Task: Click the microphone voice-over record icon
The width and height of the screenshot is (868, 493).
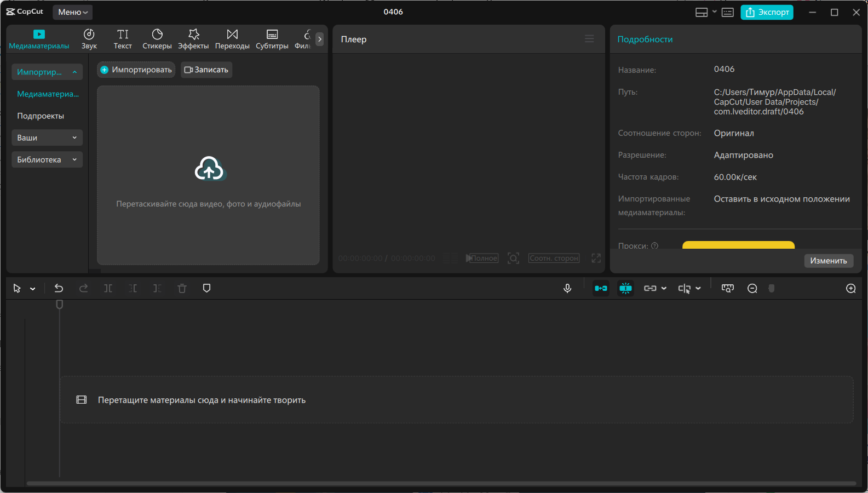Action: click(x=567, y=288)
